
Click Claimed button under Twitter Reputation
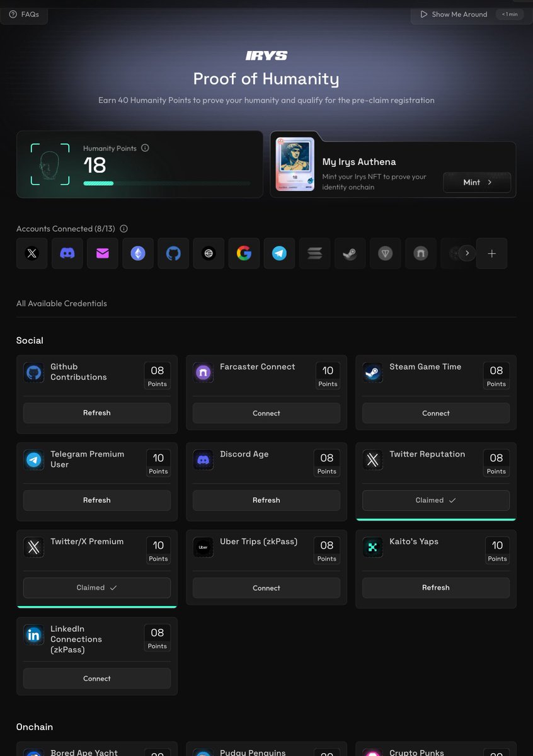[x=436, y=500]
